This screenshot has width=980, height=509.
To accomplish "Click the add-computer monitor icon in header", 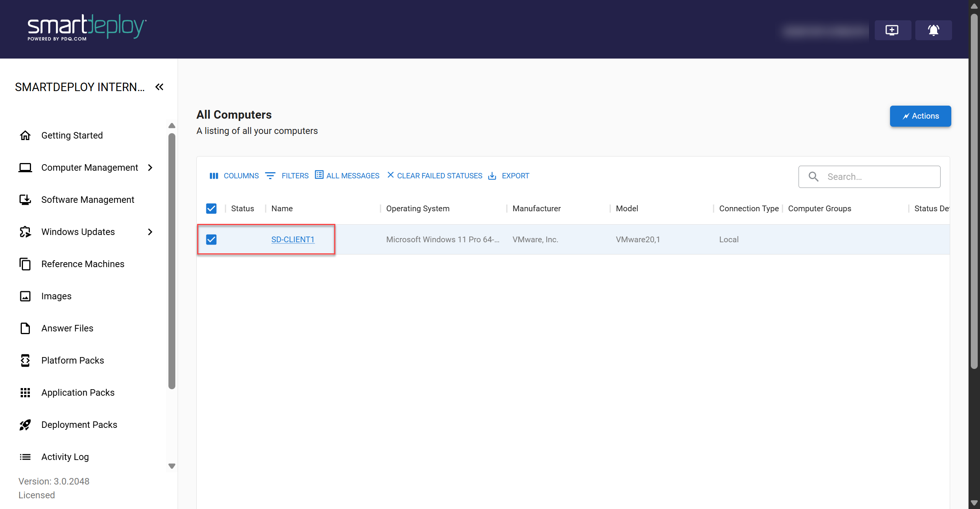I will [892, 30].
